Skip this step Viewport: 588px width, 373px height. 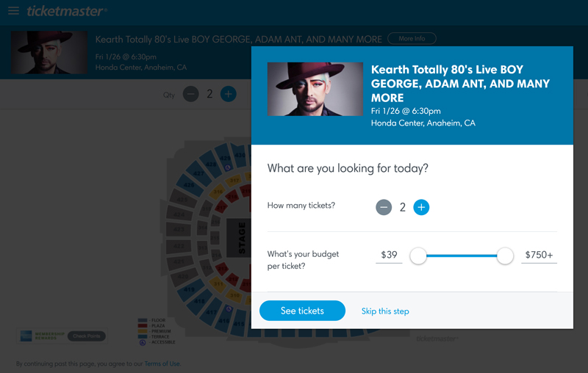click(x=385, y=311)
